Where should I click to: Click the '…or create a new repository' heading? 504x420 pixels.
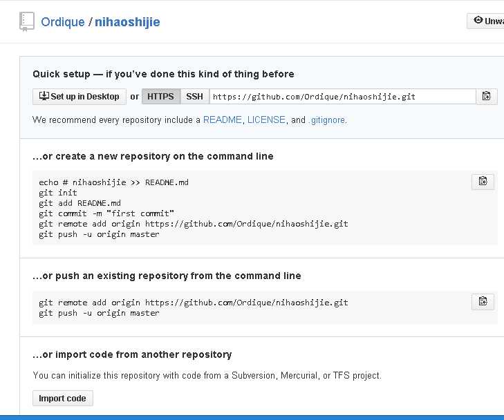[x=153, y=156]
